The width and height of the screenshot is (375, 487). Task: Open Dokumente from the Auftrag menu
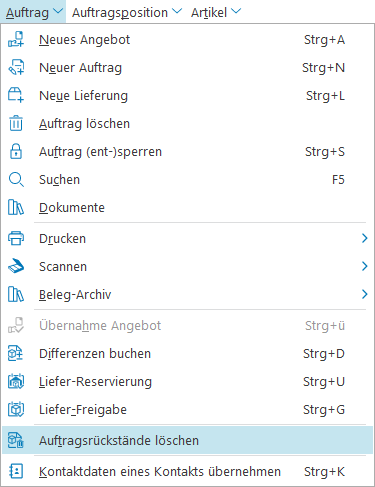pos(187,208)
